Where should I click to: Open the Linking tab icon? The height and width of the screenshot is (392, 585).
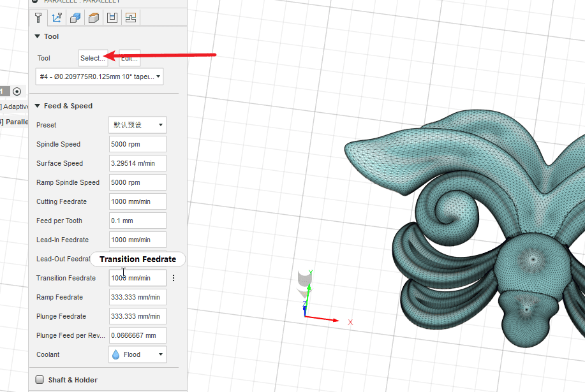(x=130, y=18)
